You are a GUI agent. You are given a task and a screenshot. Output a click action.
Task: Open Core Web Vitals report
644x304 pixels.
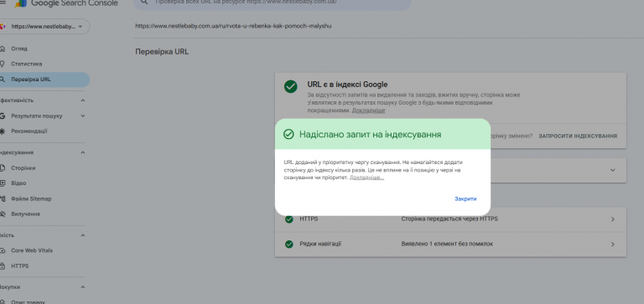pos(32,250)
